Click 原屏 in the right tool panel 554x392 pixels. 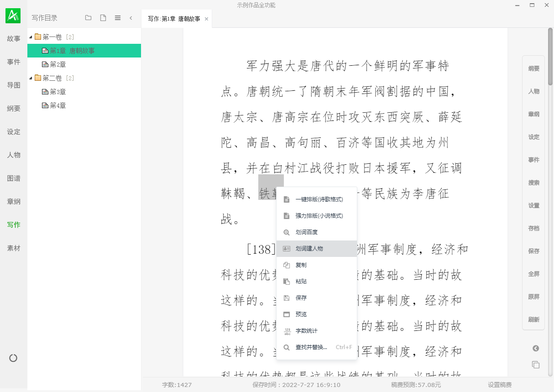534,297
